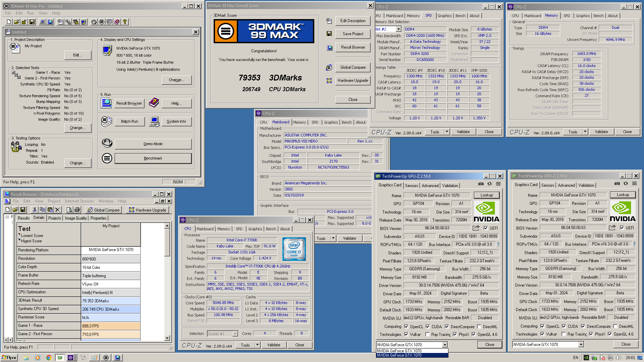This screenshot has height=362, width=644.
Task: Switch to Sensors tab in left GPU-Z window
Action: (412, 186)
